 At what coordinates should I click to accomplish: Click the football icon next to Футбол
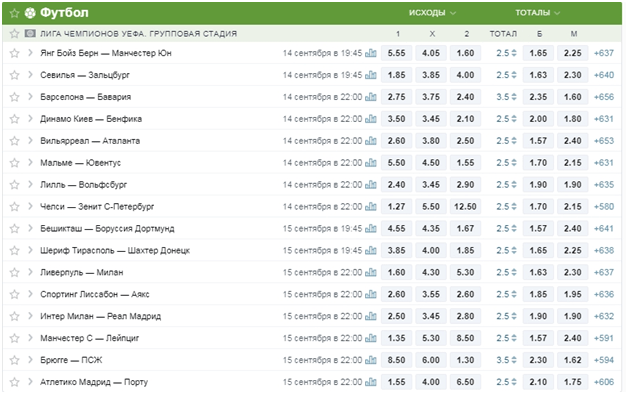(x=30, y=13)
